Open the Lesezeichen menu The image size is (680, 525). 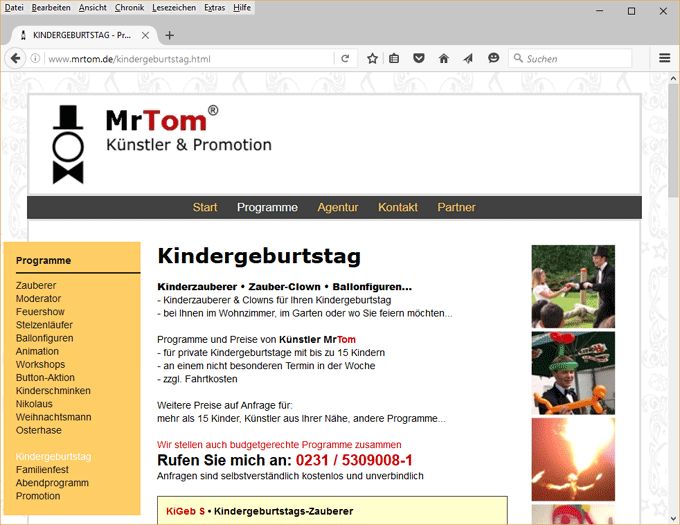pyautogui.click(x=174, y=7)
